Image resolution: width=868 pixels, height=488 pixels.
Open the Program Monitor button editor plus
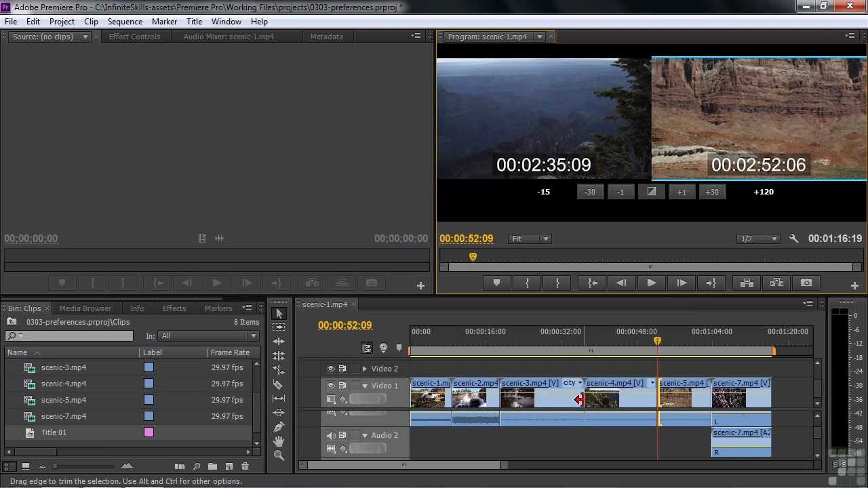[x=854, y=286]
